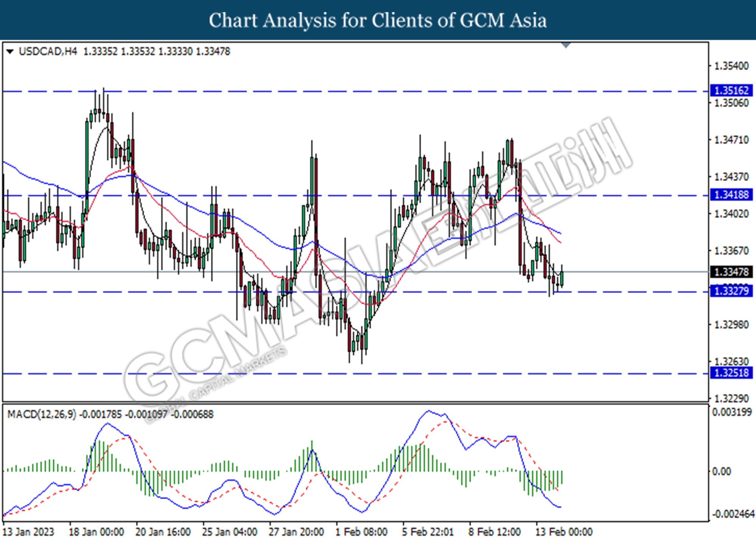The height and width of the screenshot is (540, 756).
Task: Click the 8 Feb 12:00 time label
Action: pyautogui.click(x=495, y=532)
